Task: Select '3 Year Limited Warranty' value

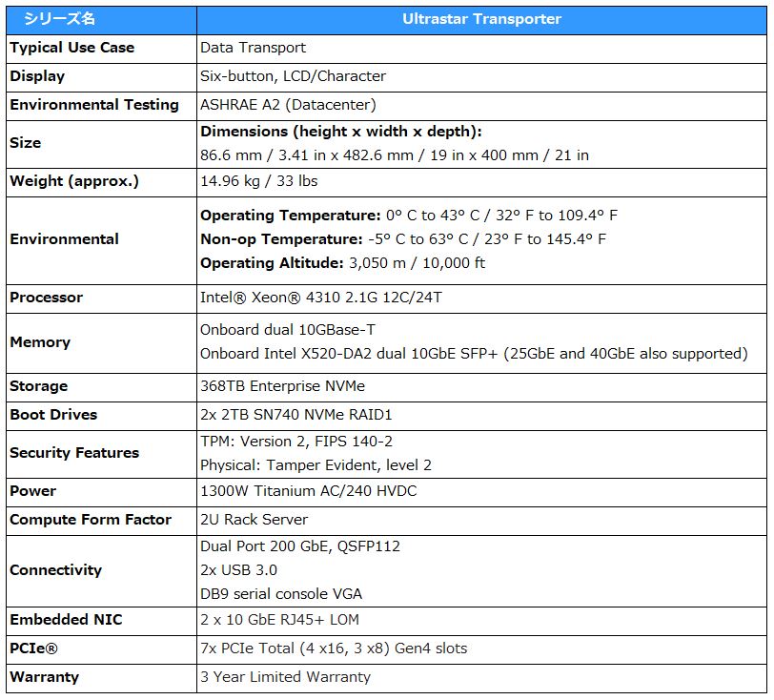Action: (285, 677)
